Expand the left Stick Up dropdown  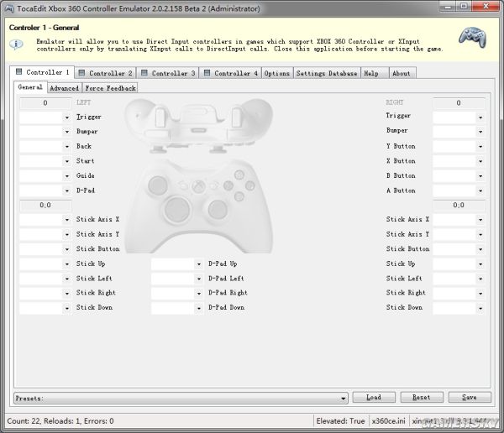(x=67, y=264)
